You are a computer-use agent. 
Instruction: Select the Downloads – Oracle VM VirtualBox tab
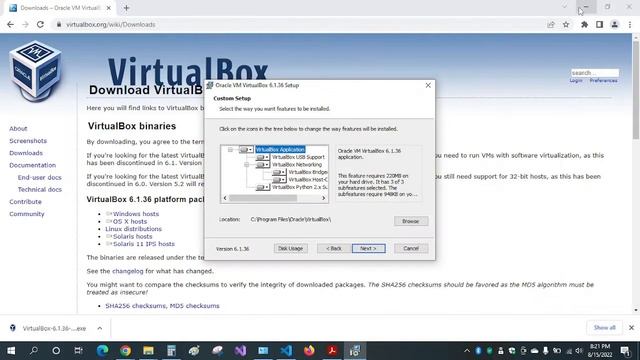coord(60,8)
